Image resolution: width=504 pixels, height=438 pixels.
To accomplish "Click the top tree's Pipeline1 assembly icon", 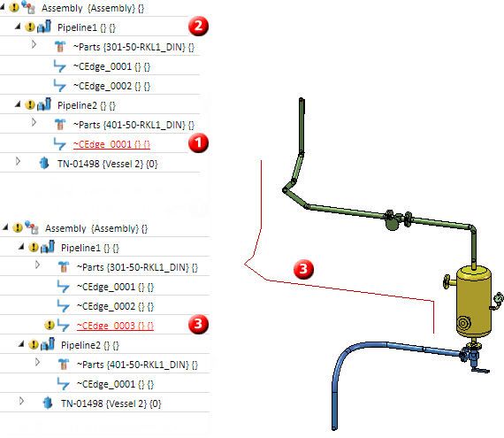I will coord(44,27).
